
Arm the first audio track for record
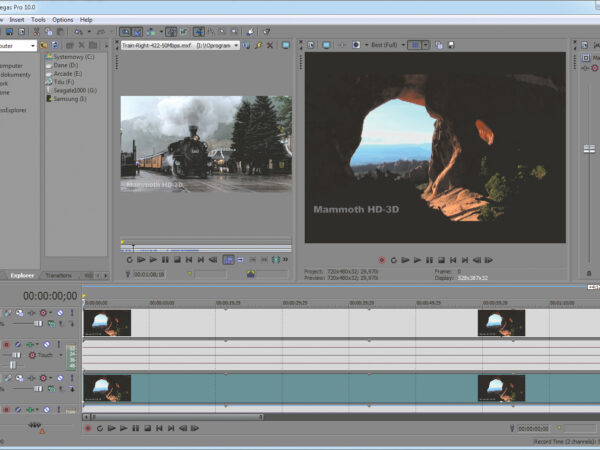7,345
